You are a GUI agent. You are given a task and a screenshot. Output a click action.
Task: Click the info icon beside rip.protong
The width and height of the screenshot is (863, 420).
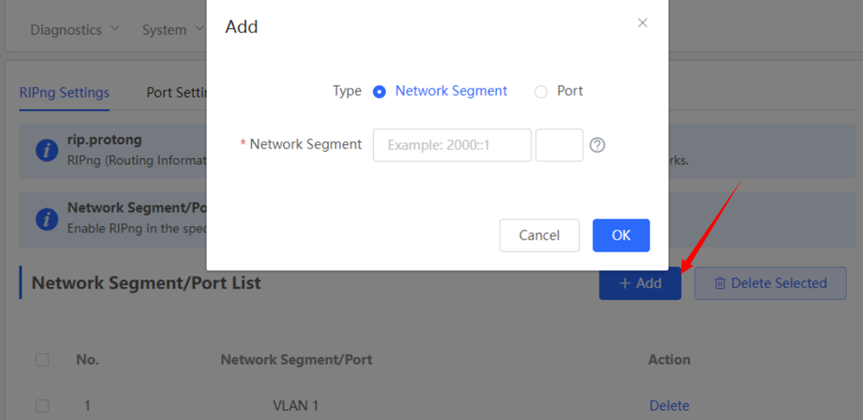pos(46,150)
